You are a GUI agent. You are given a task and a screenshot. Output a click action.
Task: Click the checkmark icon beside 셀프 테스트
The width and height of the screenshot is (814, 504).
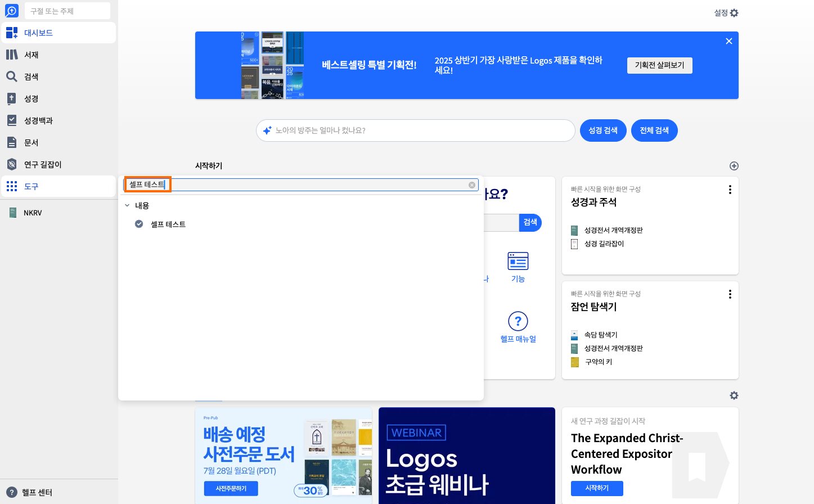139,224
